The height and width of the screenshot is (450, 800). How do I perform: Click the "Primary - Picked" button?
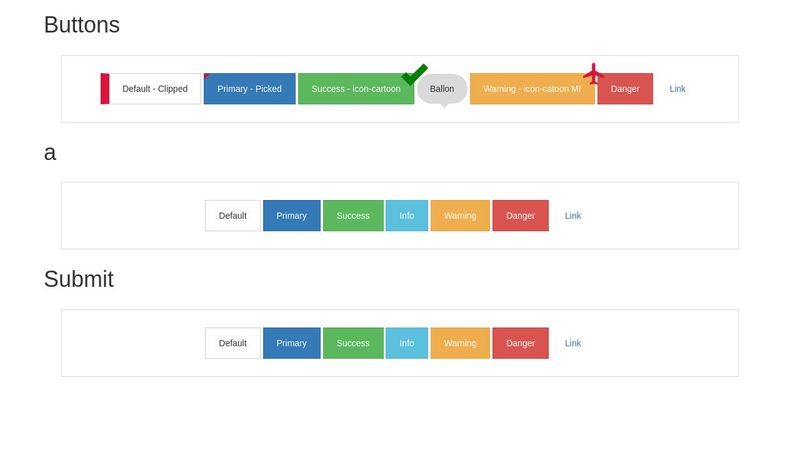pos(250,89)
